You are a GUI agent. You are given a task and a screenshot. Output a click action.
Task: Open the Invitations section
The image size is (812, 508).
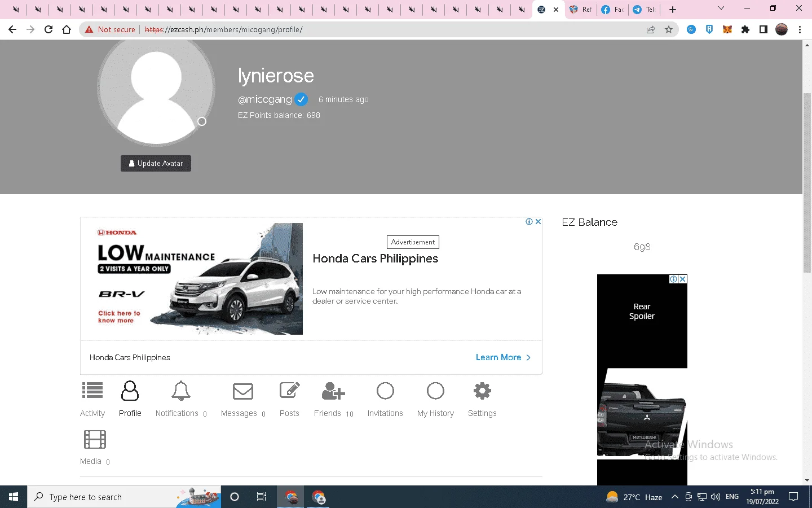(385, 399)
